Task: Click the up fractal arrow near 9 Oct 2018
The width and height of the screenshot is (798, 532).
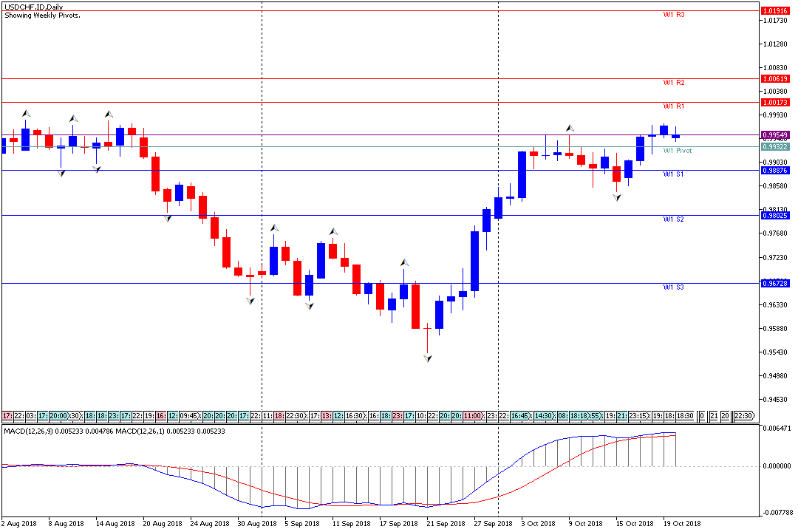Action: pyautogui.click(x=570, y=129)
